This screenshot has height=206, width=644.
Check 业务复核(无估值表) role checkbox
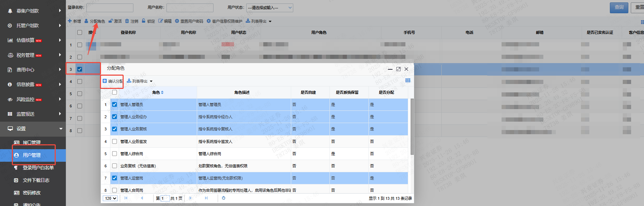click(x=114, y=166)
